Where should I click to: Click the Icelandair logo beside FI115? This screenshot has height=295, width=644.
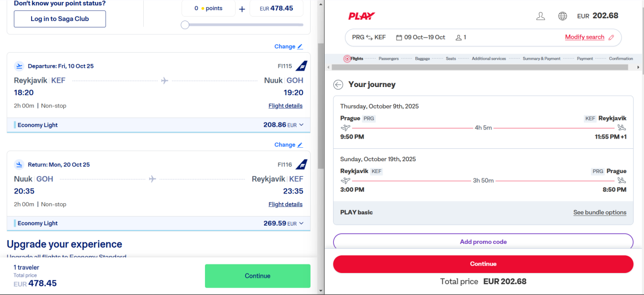pyautogui.click(x=302, y=66)
